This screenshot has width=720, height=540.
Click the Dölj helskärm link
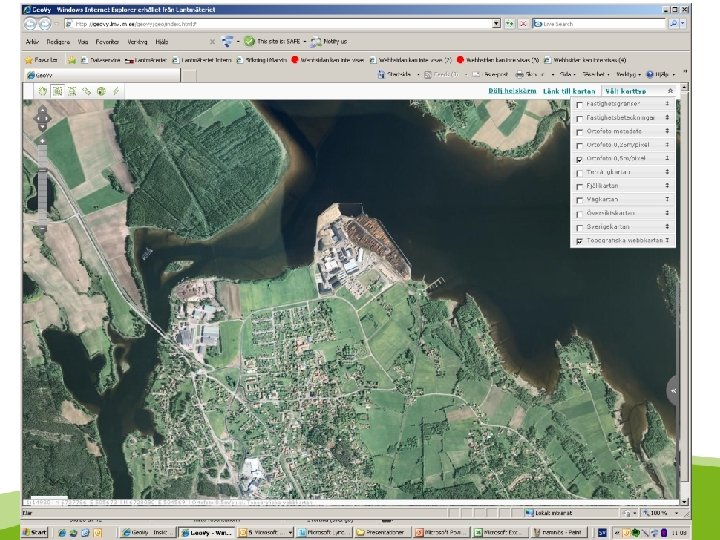coord(511,91)
